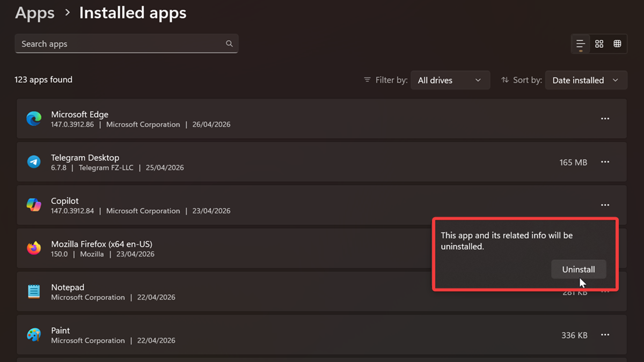This screenshot has height=362, width=644.
Task: Open the Sort by Date installed dropdown
Action: point(586,80)
